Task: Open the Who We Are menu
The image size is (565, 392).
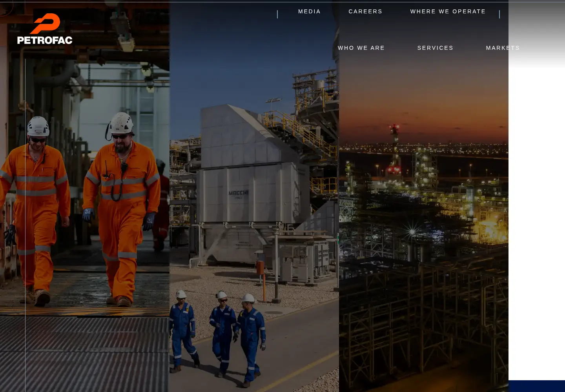Action: (361, 48)
